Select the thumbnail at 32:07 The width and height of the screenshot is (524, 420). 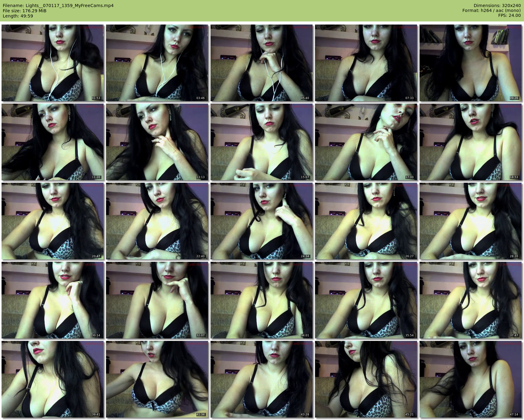157,300
